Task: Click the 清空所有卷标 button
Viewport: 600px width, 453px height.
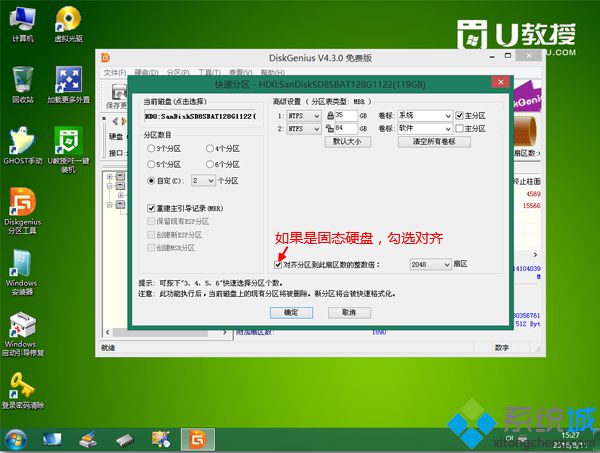Action: pos(434,142)
